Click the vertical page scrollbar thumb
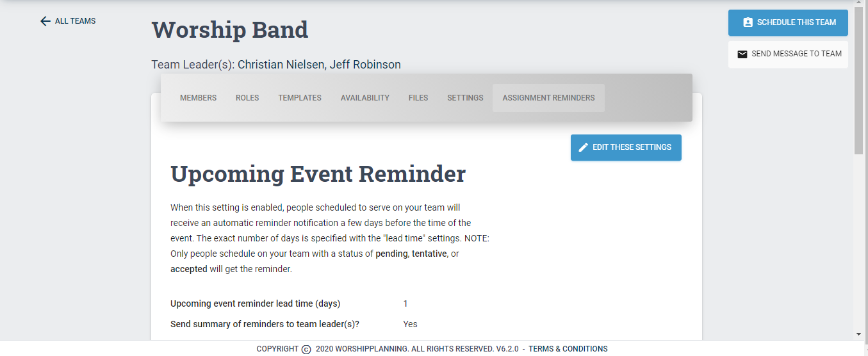 coord(858,81)
